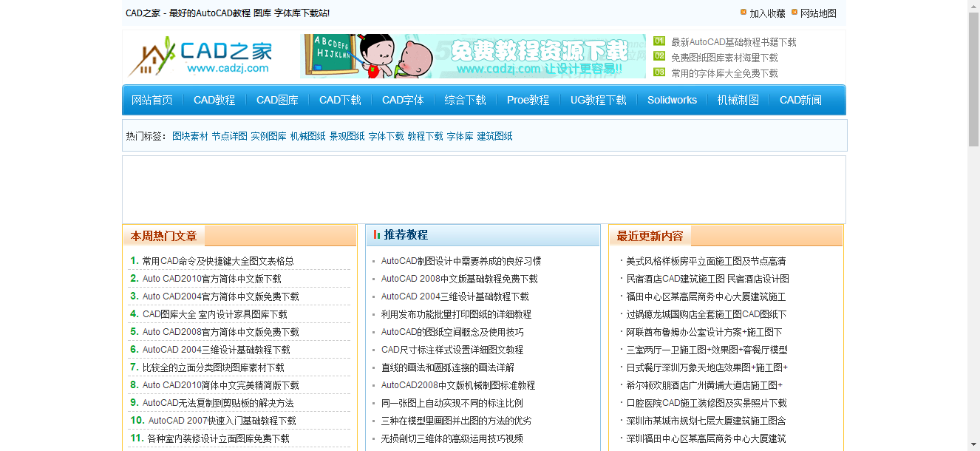Open 常用CAD命令及快捷键大全图文表格总 article

(218, 261)
